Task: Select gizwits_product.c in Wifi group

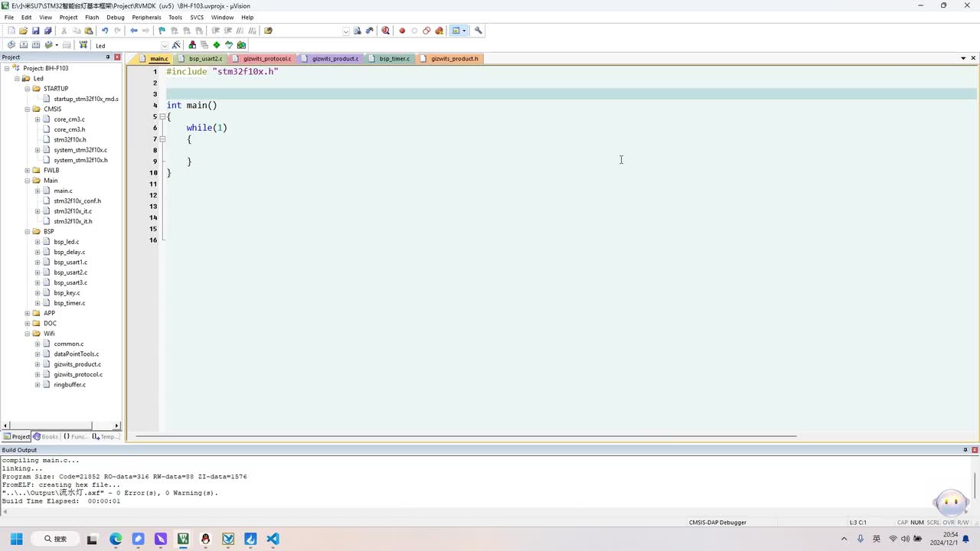Action: [x=77, y=364]
